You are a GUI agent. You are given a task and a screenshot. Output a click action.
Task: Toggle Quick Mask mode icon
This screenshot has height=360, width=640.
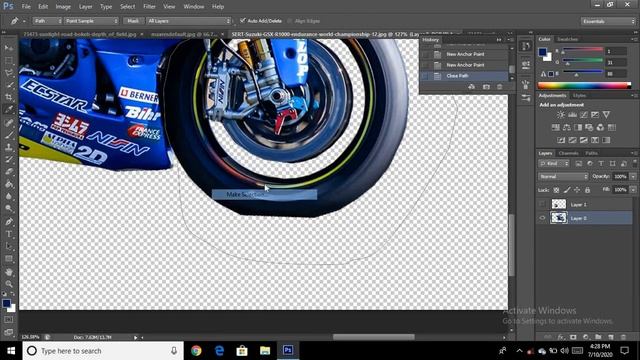(9, 320)
